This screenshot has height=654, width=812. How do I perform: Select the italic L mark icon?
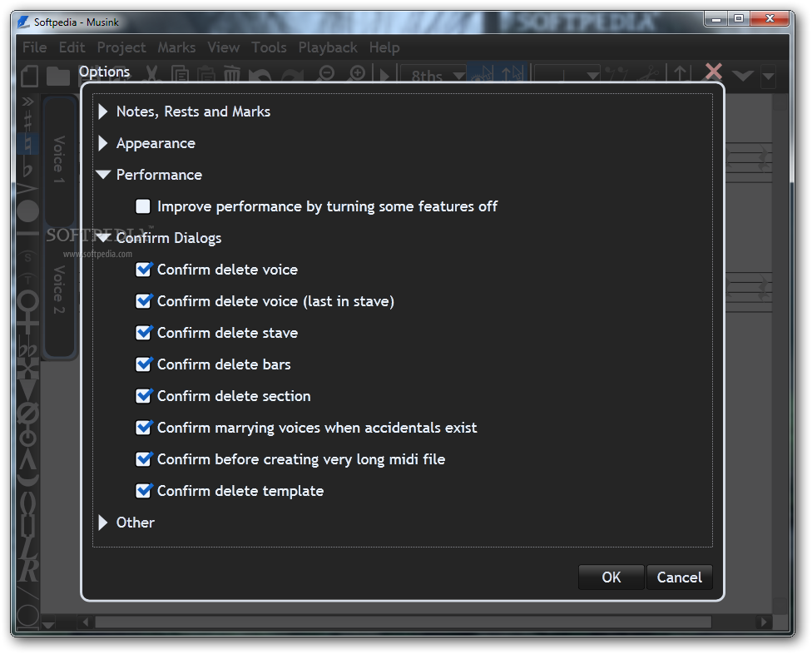click(28, 549)
